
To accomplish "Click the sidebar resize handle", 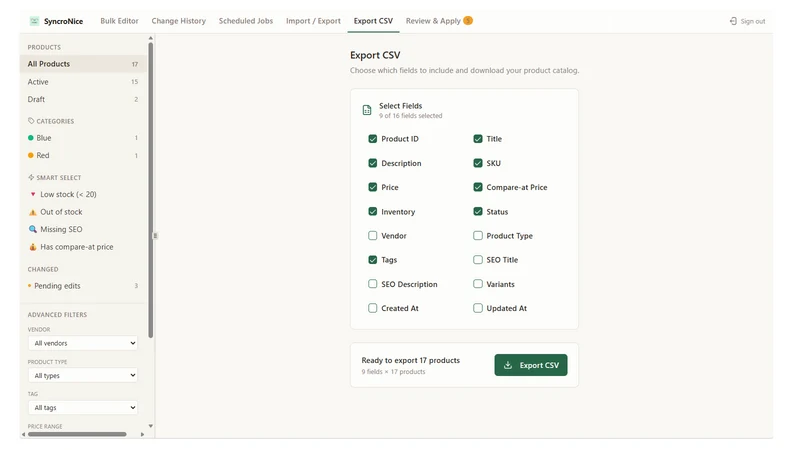I will 155,236.
